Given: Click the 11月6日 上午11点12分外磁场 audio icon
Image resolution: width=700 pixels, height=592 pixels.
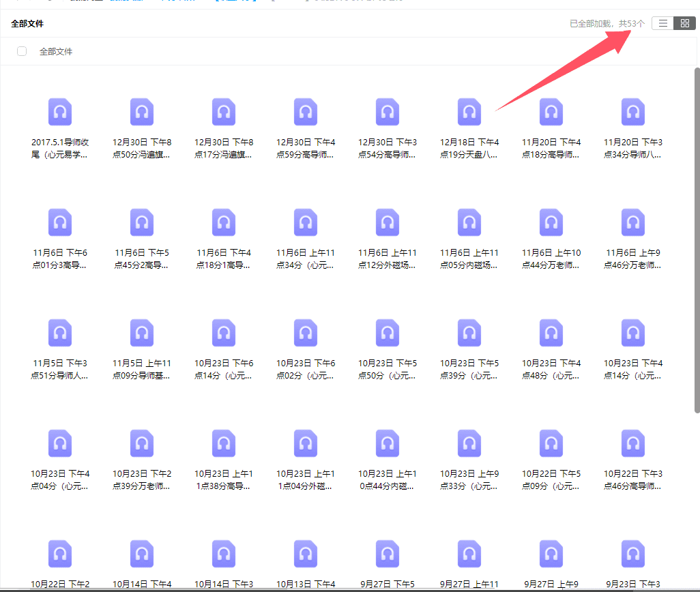Looking at the screenshot, I should (x=388, y=222).
